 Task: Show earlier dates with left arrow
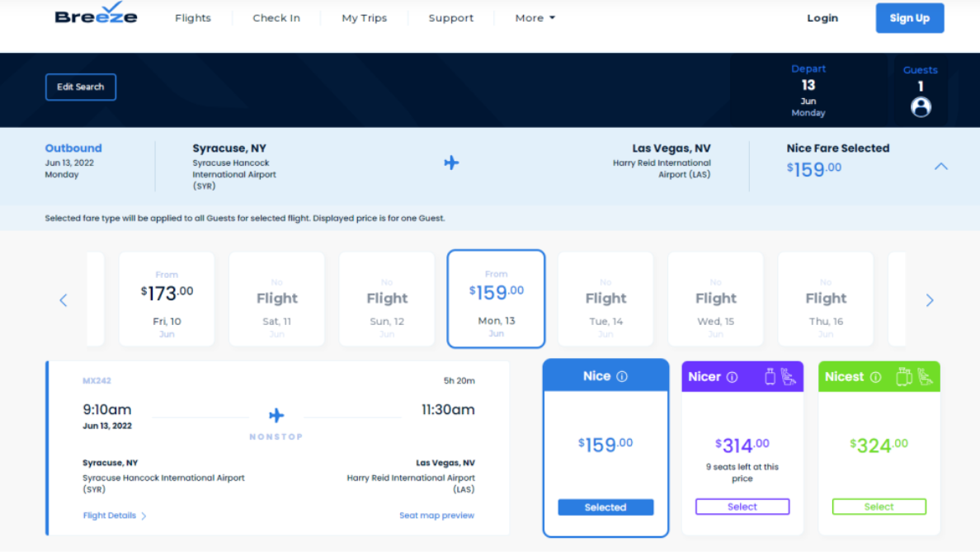click(64, 300)
